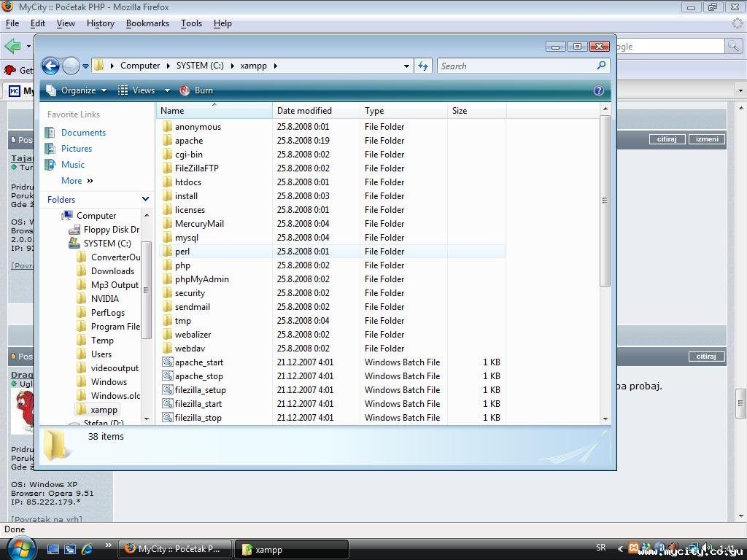Open Explorer Help question mark icon

click(599, 90)
